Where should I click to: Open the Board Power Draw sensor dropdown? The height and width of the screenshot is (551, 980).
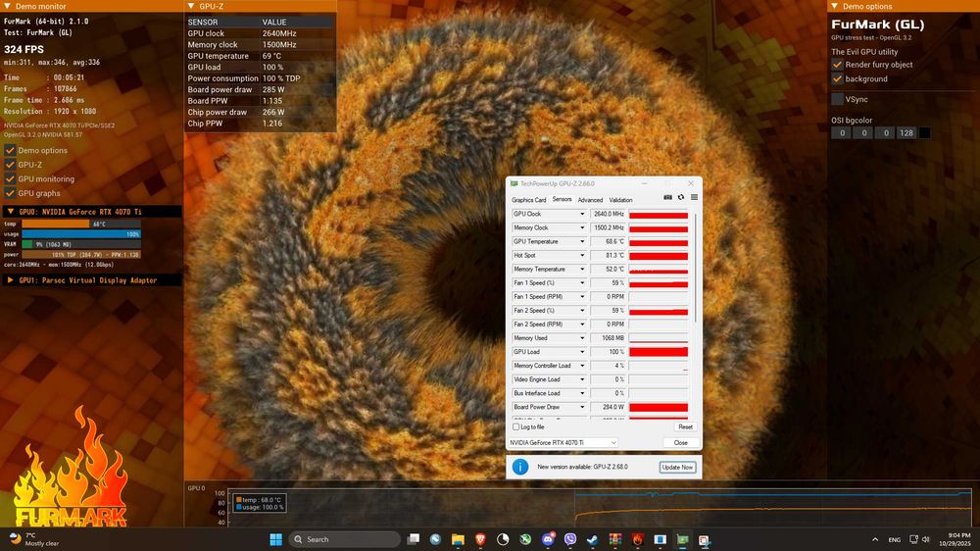(x=582, y=407)
